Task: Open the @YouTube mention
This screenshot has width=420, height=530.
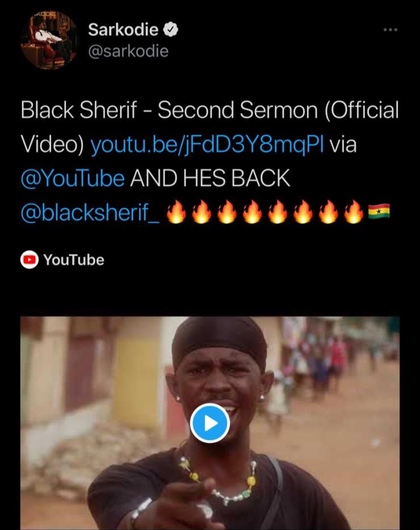Action: tap(73, 178)
